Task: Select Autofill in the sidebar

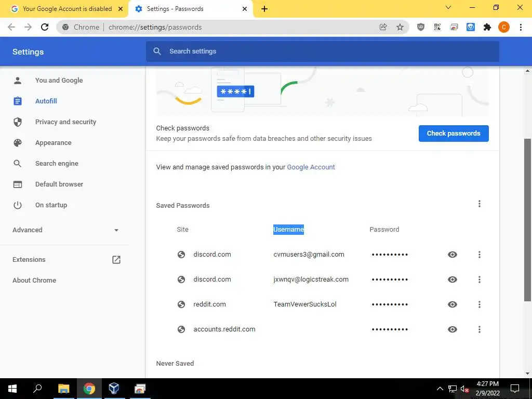Action: [x=46, y=101]
